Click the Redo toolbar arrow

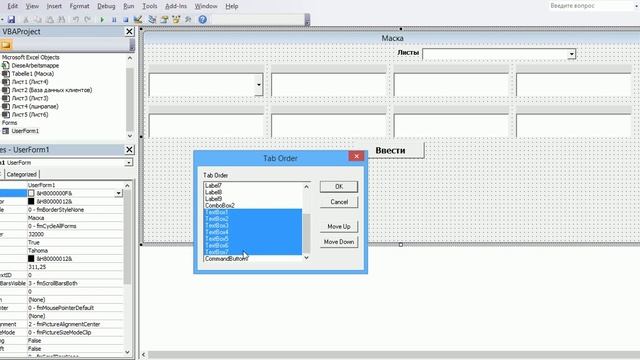coord(87,19)
